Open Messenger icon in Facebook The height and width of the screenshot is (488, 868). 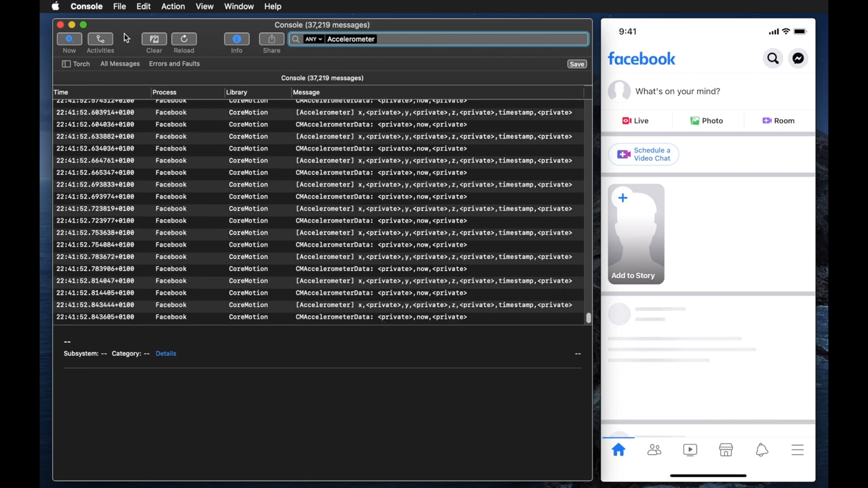tap(798, 59)
